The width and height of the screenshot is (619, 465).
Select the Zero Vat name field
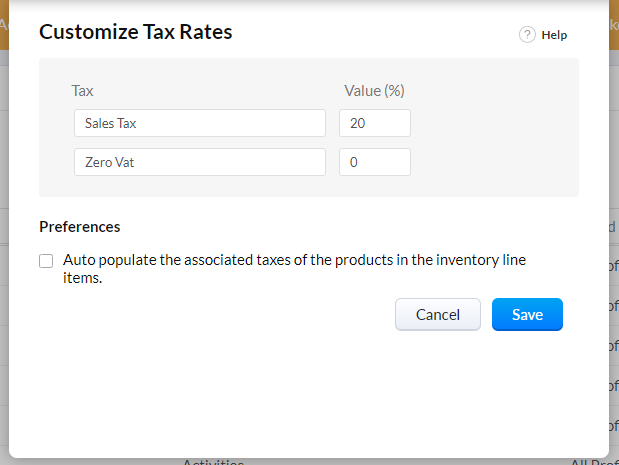[200, 162]
